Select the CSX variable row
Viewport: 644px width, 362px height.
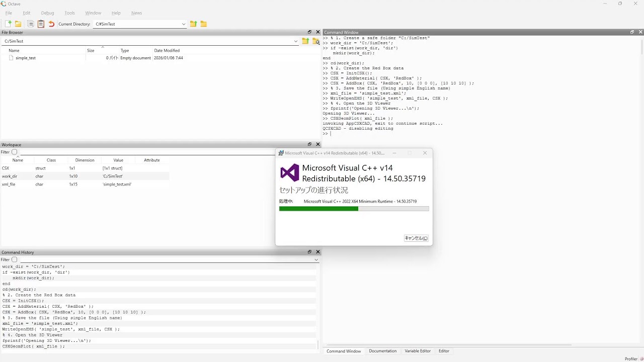coord(85,168)
